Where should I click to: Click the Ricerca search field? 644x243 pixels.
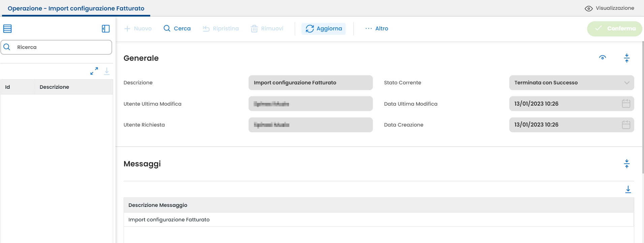(56, 47)
